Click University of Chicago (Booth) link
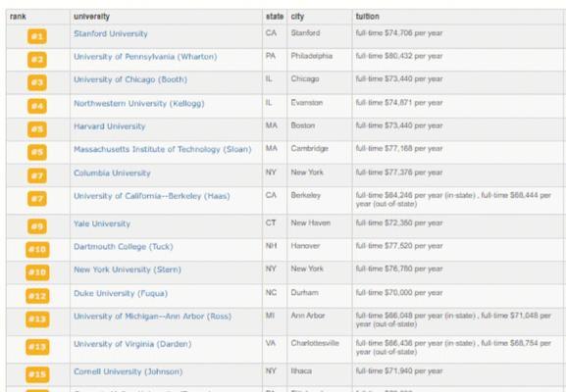Screen dimensions: 566x392 tap(130, 79)
